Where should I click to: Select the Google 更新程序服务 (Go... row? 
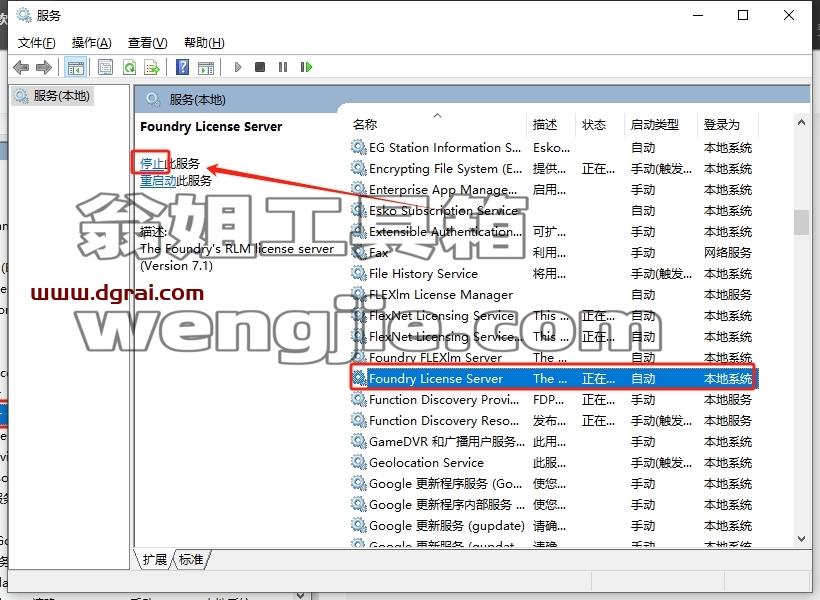tap(554, 484)
